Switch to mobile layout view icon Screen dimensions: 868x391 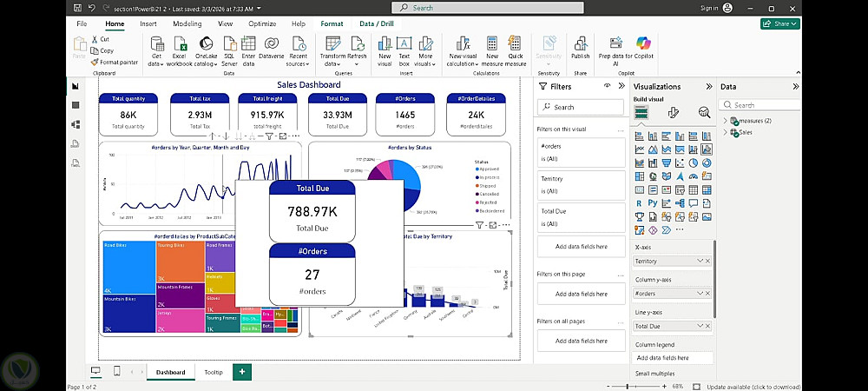pos(117,371)
